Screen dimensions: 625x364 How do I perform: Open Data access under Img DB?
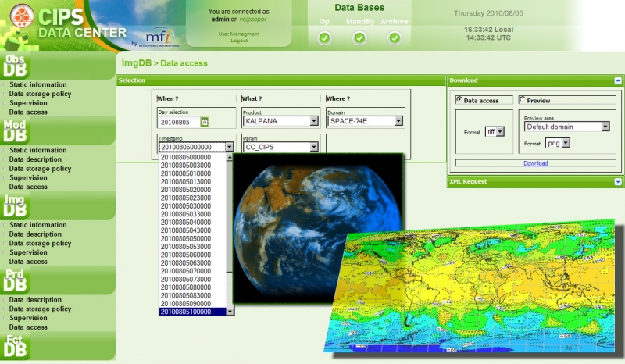coord(28,262)
